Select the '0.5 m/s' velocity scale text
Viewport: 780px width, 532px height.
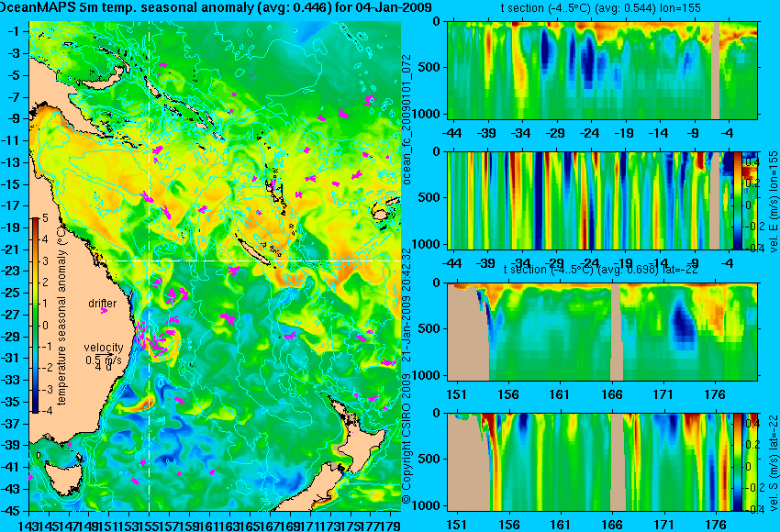point(104,359)
